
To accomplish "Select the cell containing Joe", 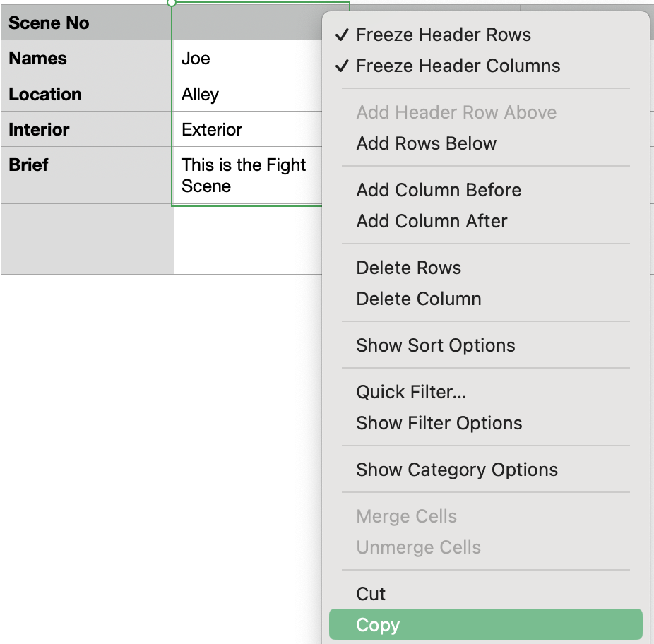I will 248,58.
